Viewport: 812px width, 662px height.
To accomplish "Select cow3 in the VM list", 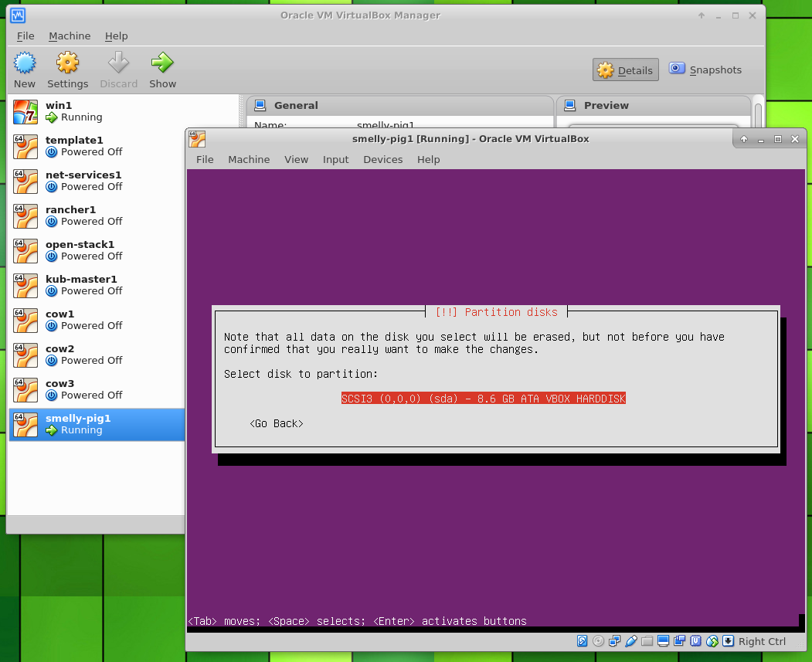I will click(x=97, y=390).
